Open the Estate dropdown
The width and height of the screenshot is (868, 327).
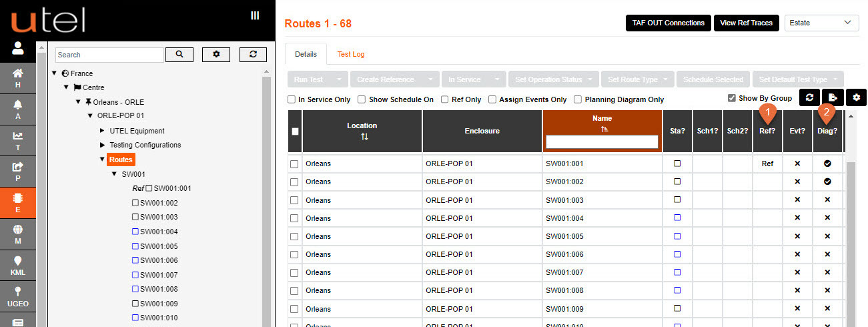(x=821, y=23)
